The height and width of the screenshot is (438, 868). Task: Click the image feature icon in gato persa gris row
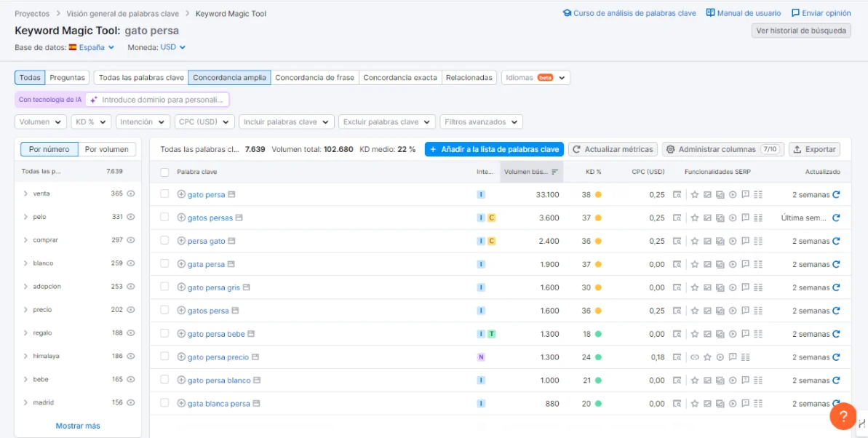(707, 288)
